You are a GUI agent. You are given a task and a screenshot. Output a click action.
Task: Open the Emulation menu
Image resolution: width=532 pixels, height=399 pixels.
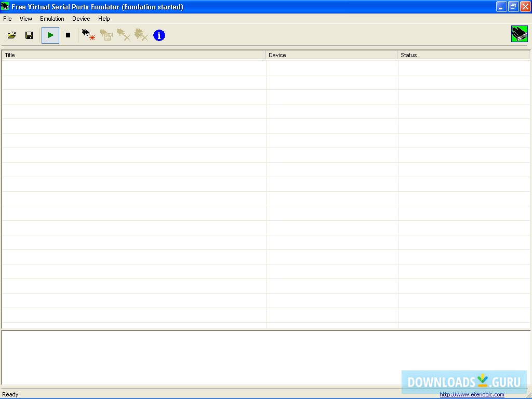[52, 19]
